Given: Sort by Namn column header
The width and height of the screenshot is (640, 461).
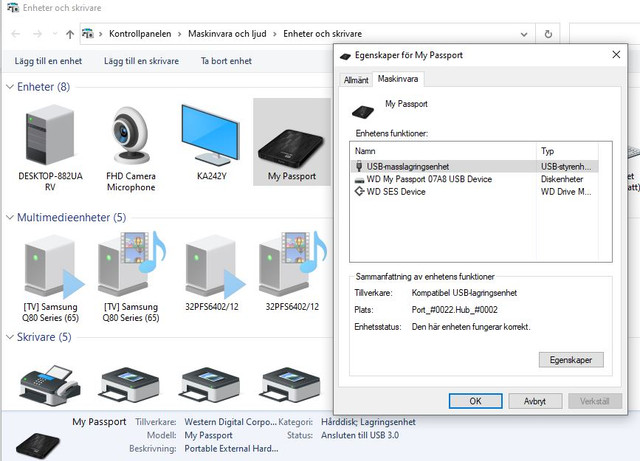Looking at the screenshot, I should [443, 151].
